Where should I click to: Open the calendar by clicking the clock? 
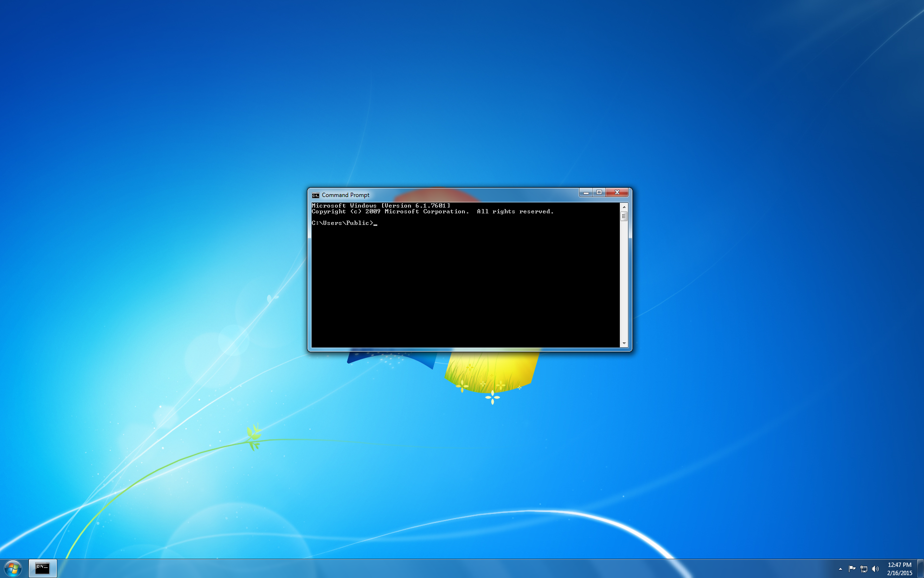(899, 567)
